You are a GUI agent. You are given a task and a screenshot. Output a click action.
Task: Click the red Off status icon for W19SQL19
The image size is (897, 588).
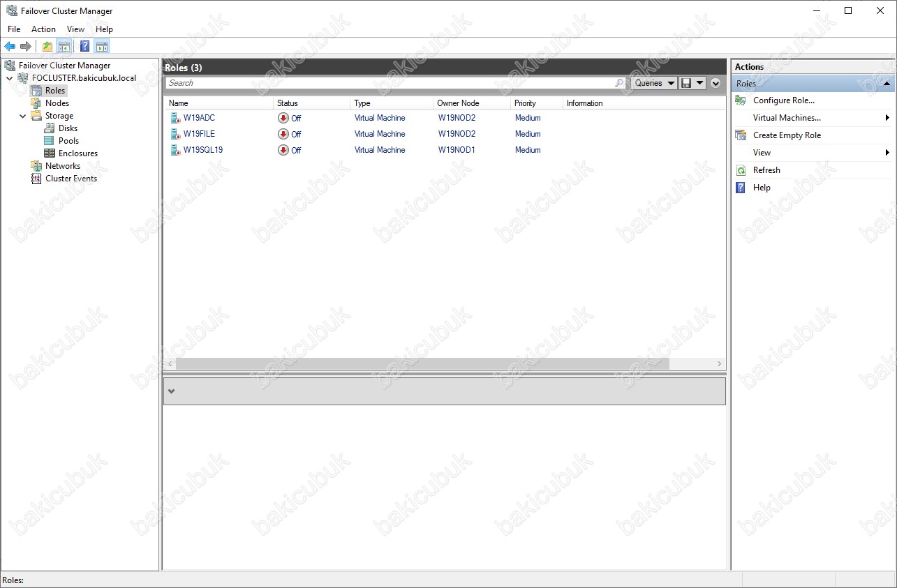tap(283, 150)
